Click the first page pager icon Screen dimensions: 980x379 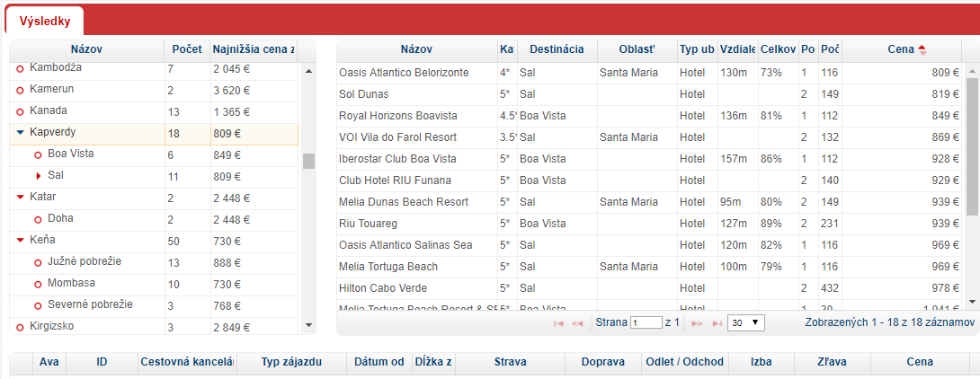point(559,322)
